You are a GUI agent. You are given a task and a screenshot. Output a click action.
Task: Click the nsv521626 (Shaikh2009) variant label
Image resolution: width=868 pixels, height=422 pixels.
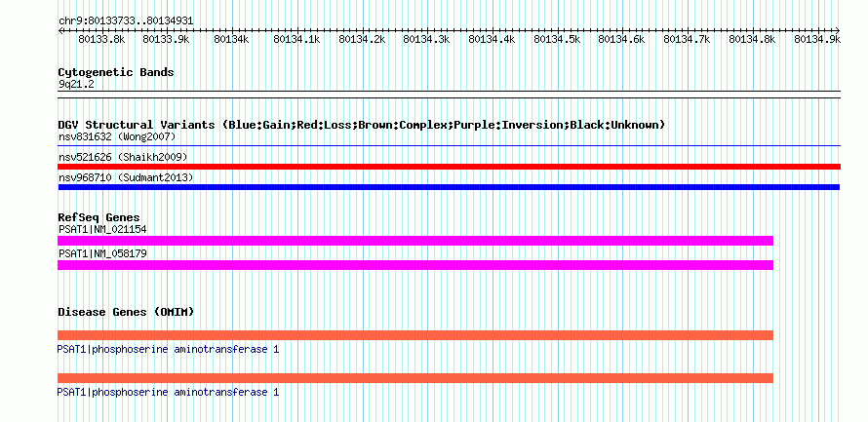pyautogui.click(x=123, y=157)
